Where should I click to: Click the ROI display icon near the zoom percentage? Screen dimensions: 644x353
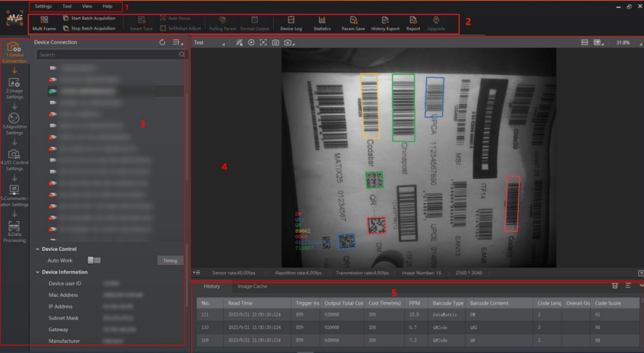click(584, 42)
